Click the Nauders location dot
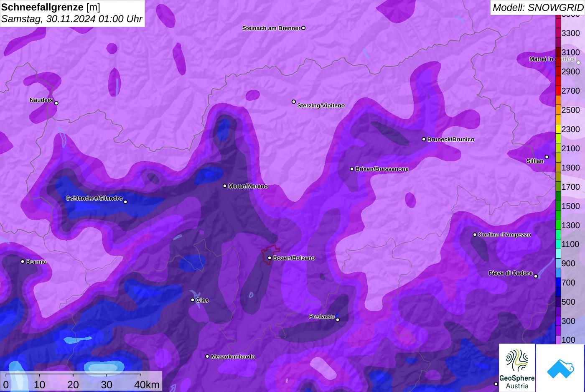Viewport: 585px width, 392px height. pyautogui.click(x=56, y=103)
